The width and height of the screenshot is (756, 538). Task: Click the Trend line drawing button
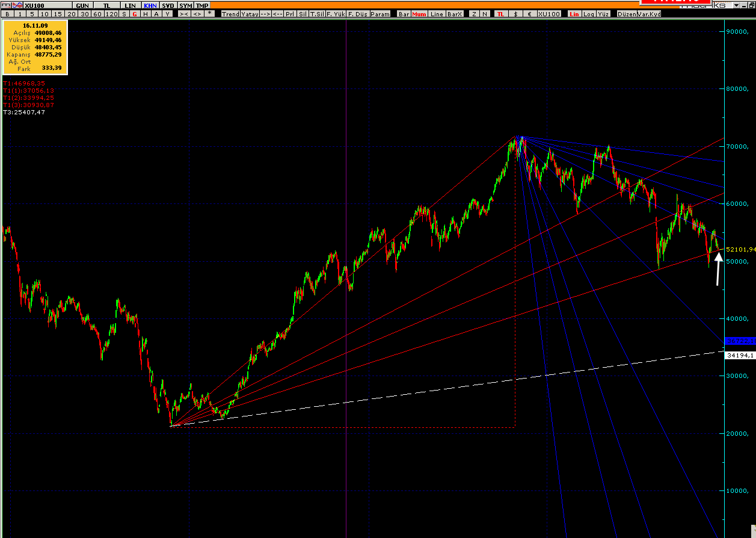(x=230, y=14)
